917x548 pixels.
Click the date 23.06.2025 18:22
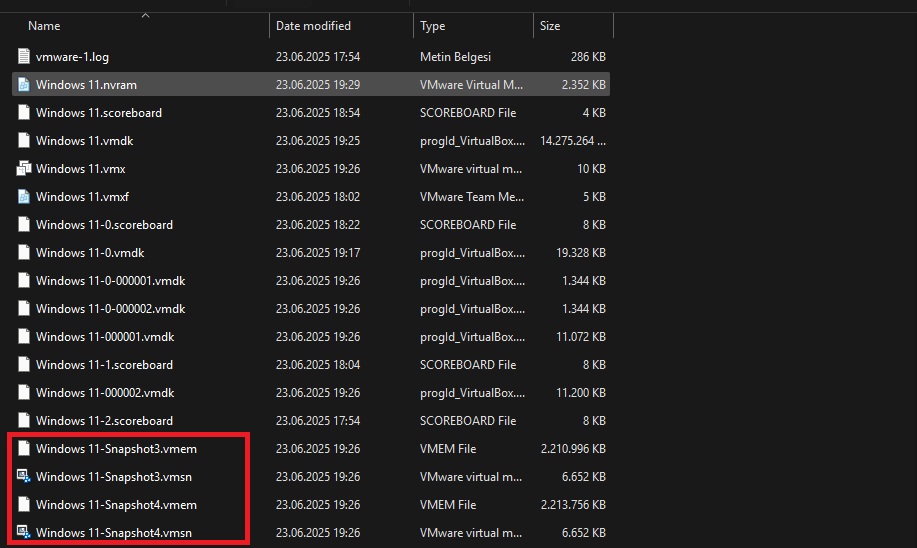[x=318, y=225]
